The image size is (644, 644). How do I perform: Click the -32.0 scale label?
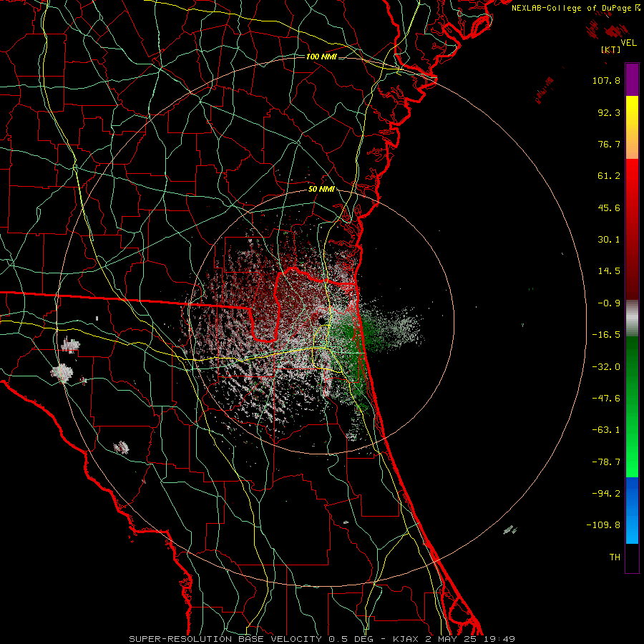tap(606, 367)
